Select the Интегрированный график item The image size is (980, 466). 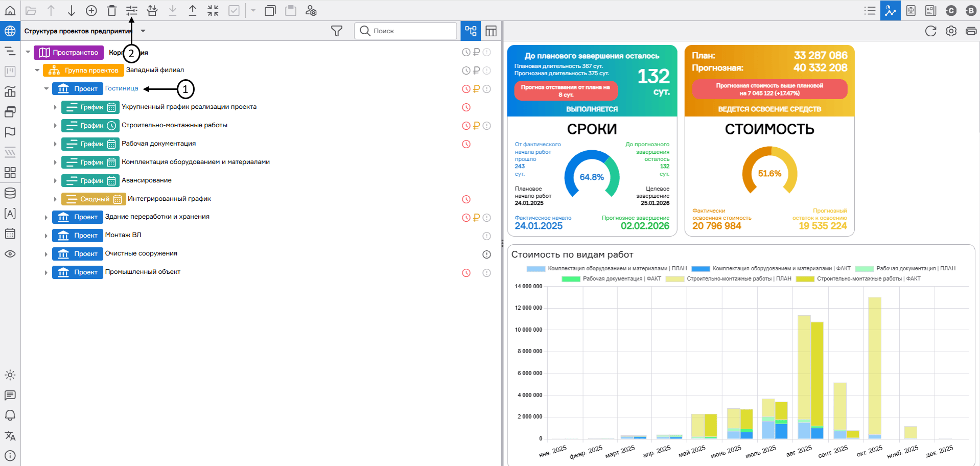pos(169,199)
